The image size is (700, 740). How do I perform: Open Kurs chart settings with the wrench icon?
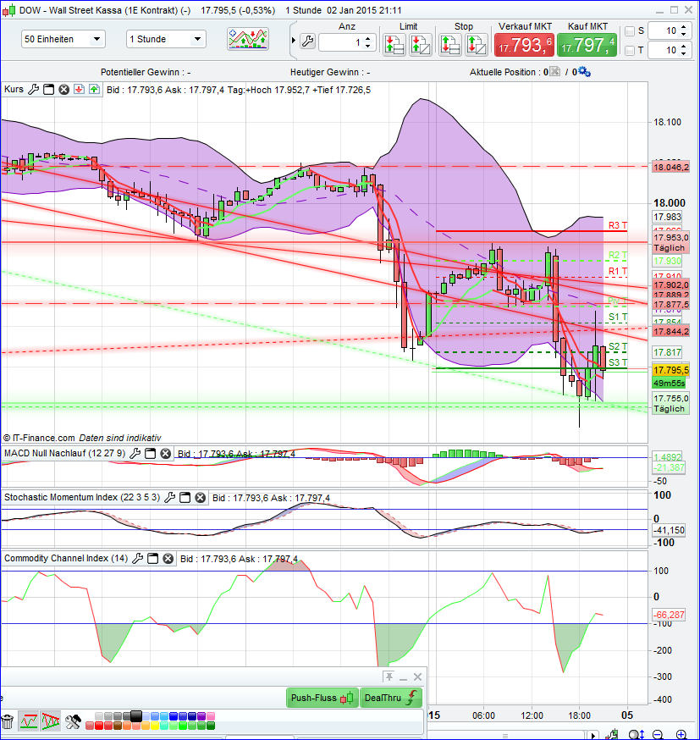(x=31, y=89)
